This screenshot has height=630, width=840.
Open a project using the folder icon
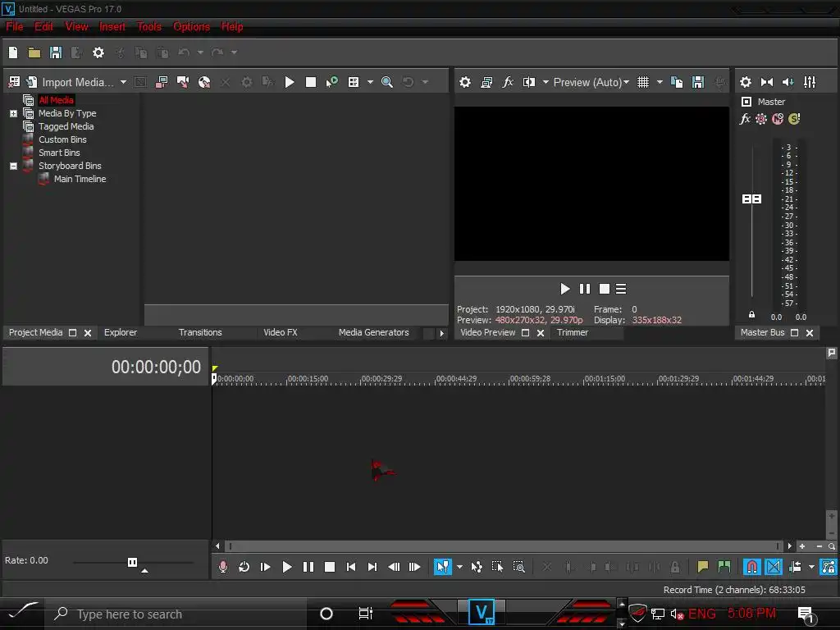(x=34, y=52)
